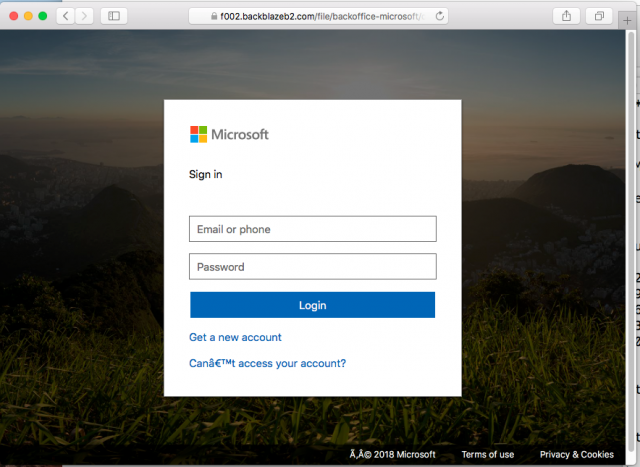Image resolution: width=640 pixels, height=467 pixels.
Task: Show the Safari sidebar
Action: pyautogui.click(x=114, y=16)
